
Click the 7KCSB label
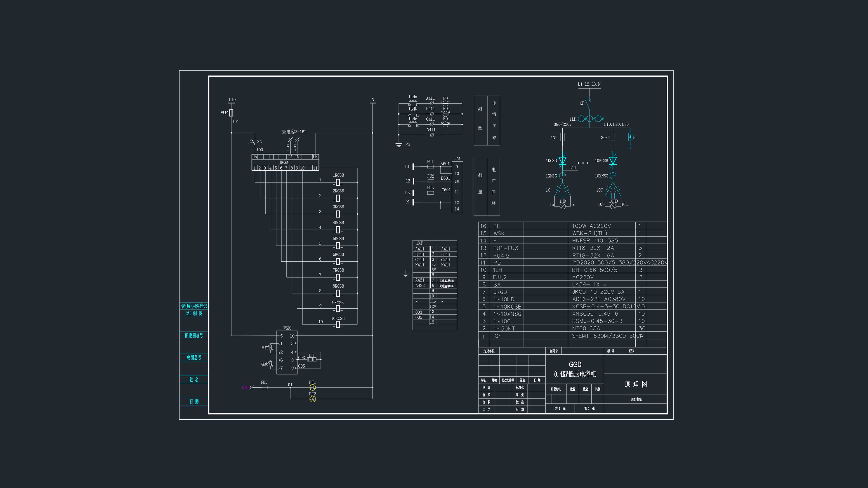pyautogui.click(x=338, y=270)
